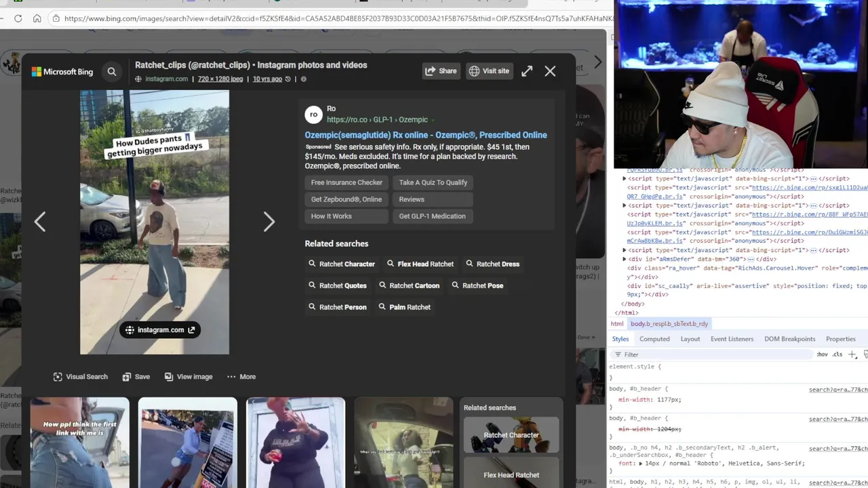Image resolution: width=868 pixels, height=488 pixels.
Task: Click the info icon beside 10 yrs ago
Action: coord(303,79)
